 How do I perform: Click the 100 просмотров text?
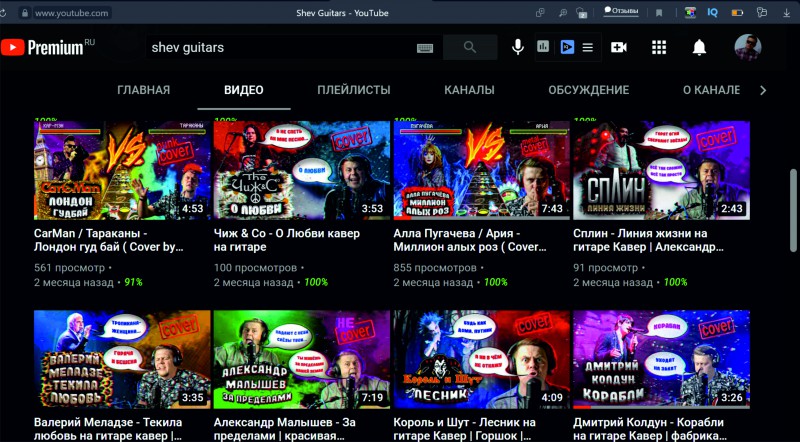pyautogui.click(x=255, y=267)
